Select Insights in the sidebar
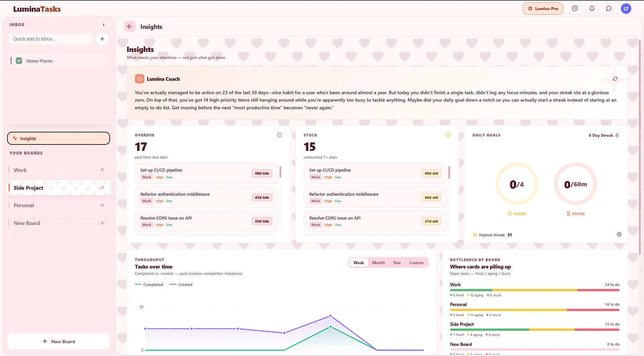Viewport: 644px width, 356px height. tap(58, 138)
